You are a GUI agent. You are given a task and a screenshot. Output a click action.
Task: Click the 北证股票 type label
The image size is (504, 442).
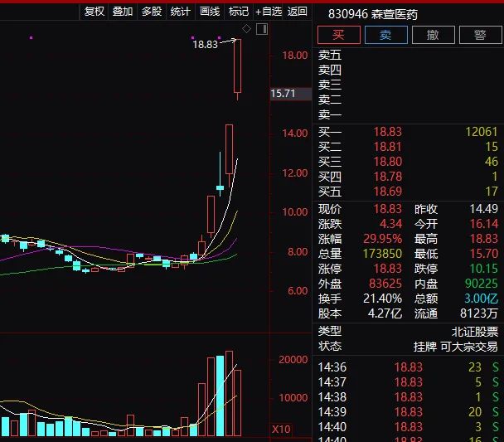tap(475, 332)
